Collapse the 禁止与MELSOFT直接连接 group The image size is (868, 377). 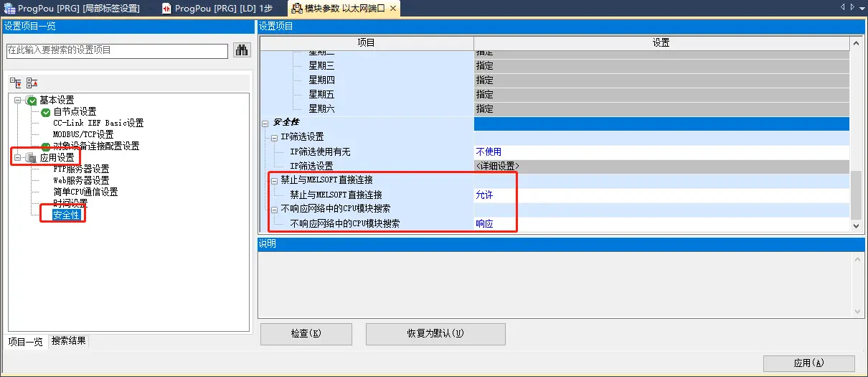pos(274,180)
